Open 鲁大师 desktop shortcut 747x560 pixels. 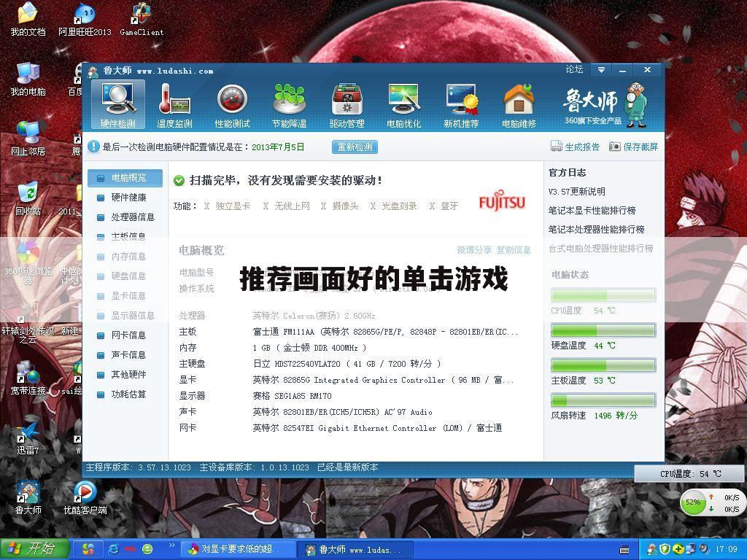(x=28, y=497)
